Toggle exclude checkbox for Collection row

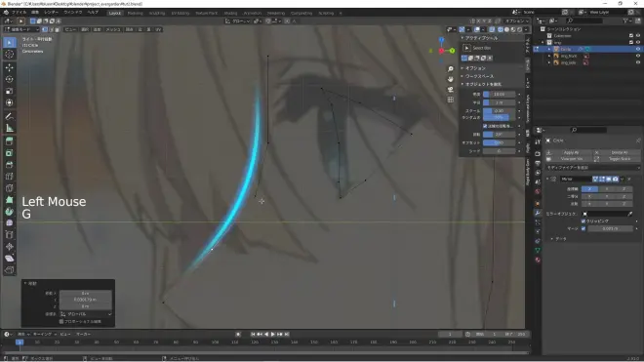pyautogui.click(x=631, y=36)
